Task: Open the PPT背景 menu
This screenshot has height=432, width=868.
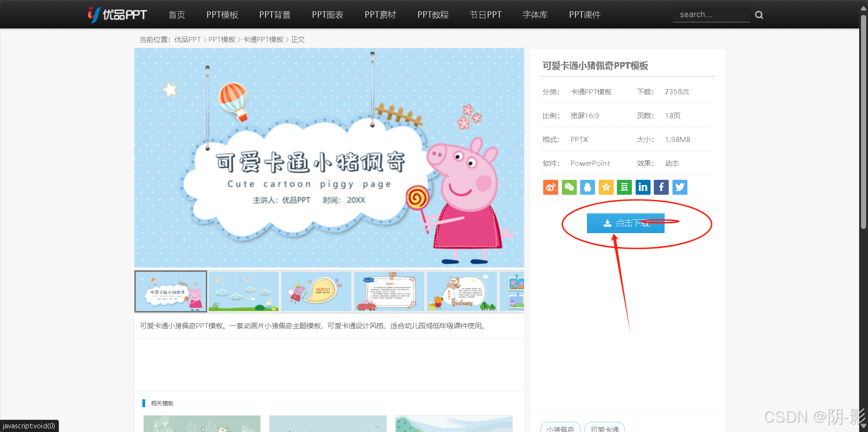Action: (x=275, y=15)
